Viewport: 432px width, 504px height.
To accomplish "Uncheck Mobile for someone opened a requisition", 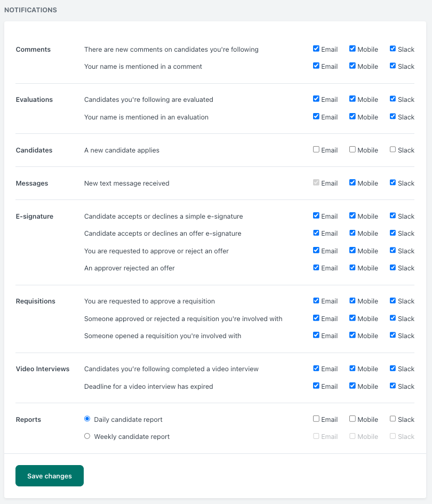I will 353,335.
